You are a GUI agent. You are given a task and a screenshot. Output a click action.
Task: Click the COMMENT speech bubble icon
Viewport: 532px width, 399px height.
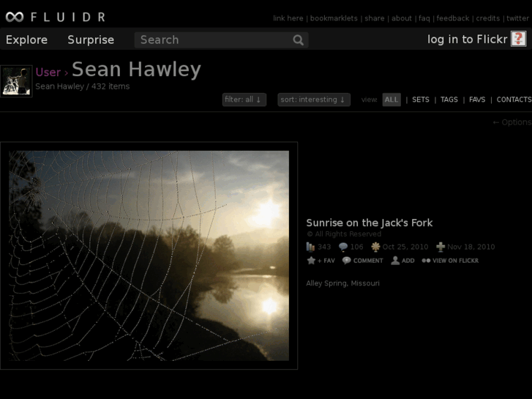pos(346,261)
